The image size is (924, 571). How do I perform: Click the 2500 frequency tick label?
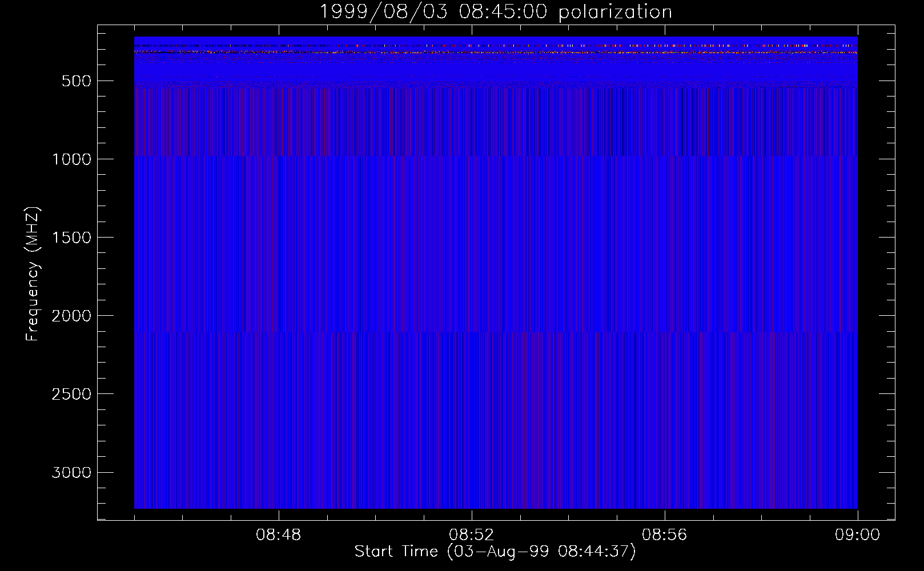point(71,394)
